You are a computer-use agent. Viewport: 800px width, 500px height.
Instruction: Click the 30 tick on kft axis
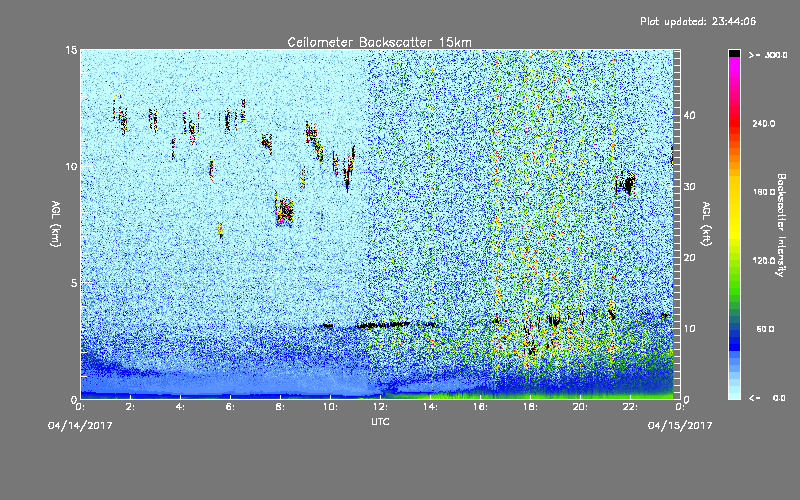tap(689, 186)
